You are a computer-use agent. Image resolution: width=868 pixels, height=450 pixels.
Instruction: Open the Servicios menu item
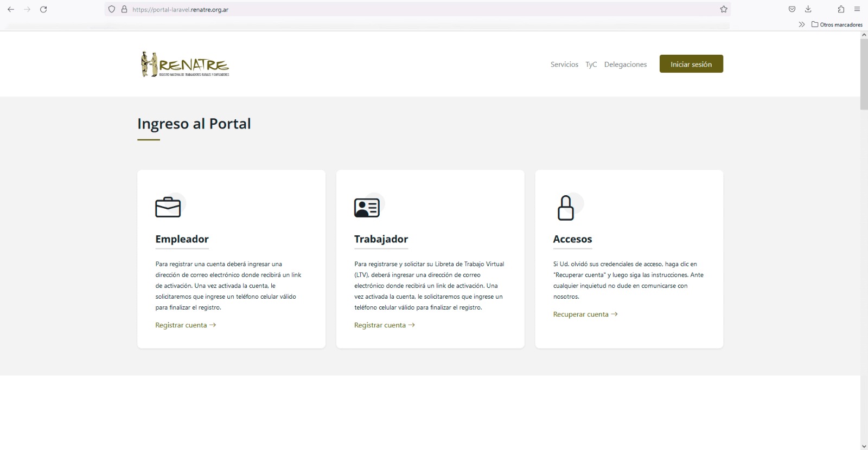click(564, 65)
